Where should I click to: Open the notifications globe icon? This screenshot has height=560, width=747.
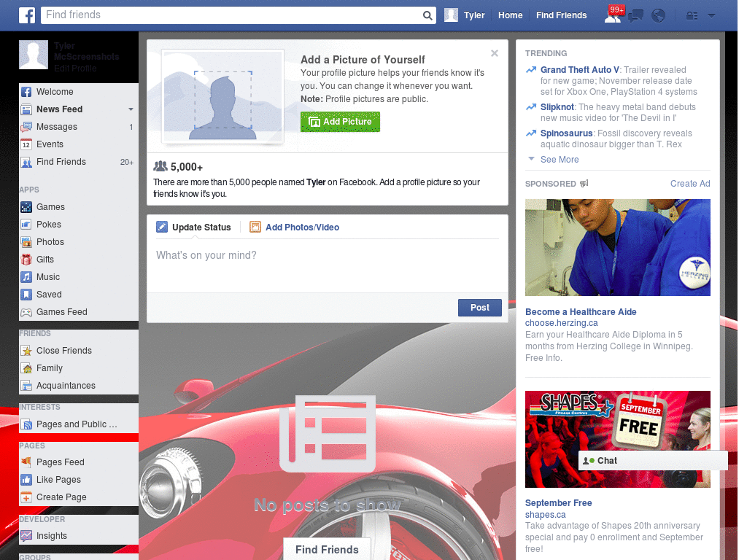tap(659, 16)
